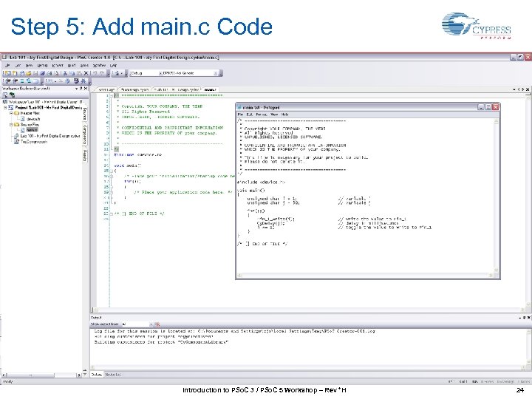Click the void main() line in editor
Screen dimensions: 532x399
point(127,166)
